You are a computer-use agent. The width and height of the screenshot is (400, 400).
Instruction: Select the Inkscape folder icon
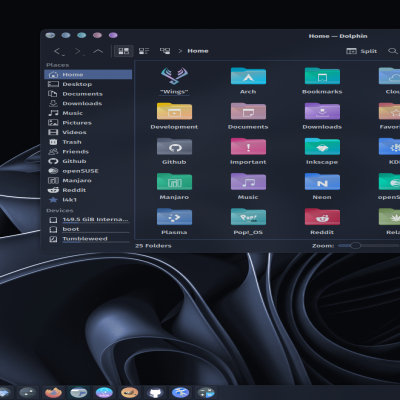(322, 146)
